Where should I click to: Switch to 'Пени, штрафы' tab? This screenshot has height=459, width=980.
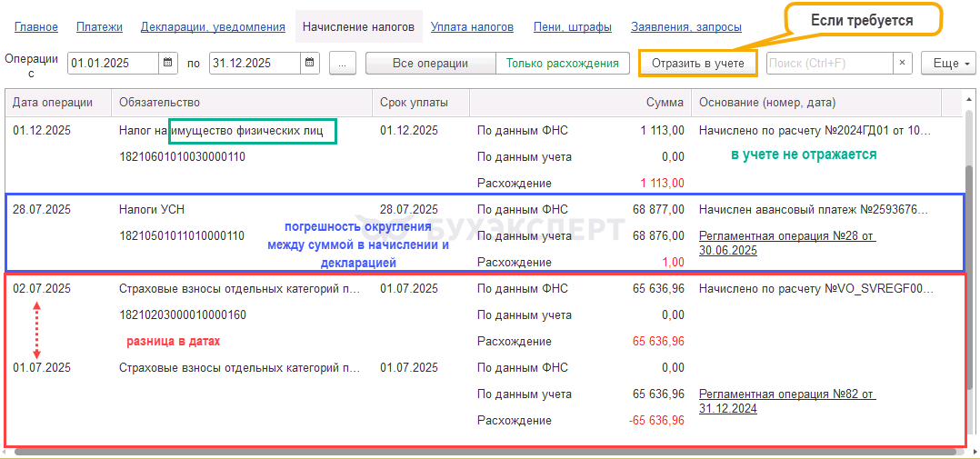[x=572, y=27]
